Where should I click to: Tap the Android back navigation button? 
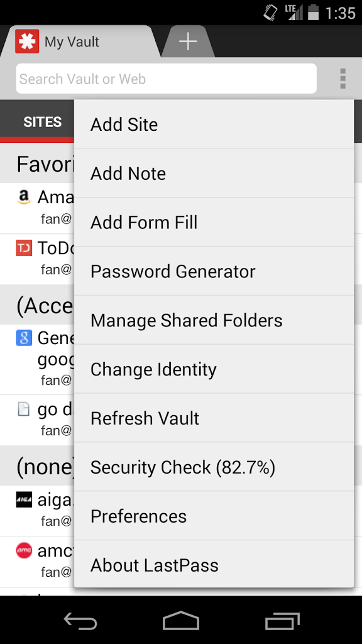pos(80,621)
